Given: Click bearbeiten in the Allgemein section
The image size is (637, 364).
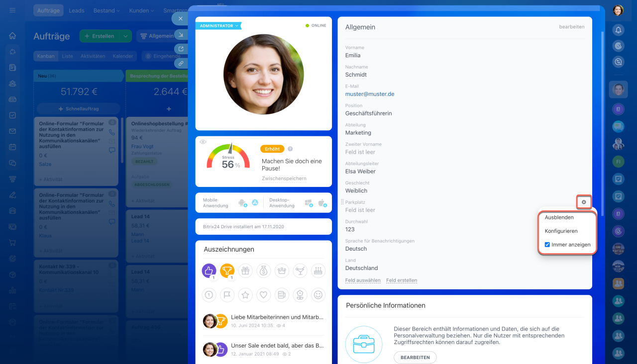Looking at the screenshot, I should [x=572, y=27].
